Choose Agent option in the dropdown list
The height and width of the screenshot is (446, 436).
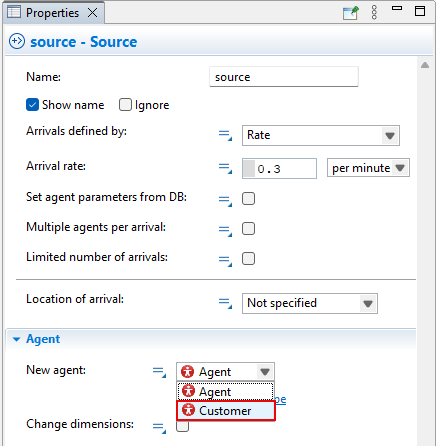[x=225, y=391]
